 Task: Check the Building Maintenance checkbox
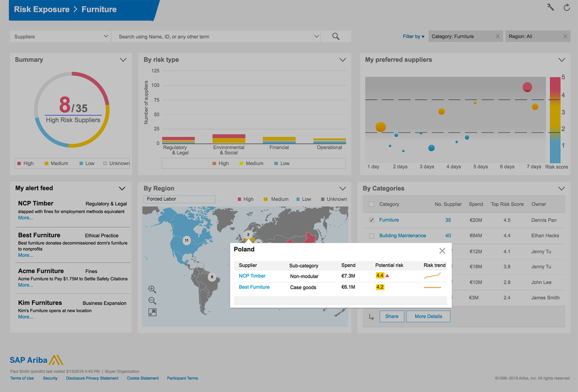(x=372, y=236)
